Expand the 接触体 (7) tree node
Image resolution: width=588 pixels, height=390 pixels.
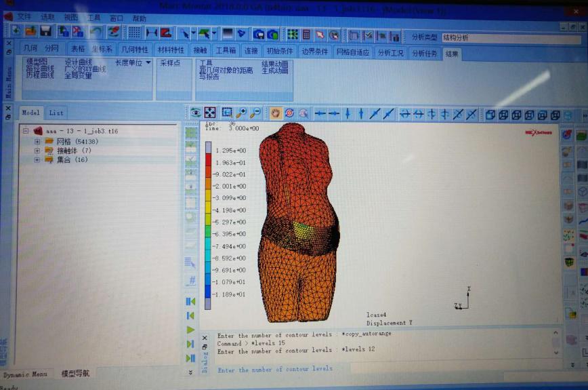tap(37, 151)
